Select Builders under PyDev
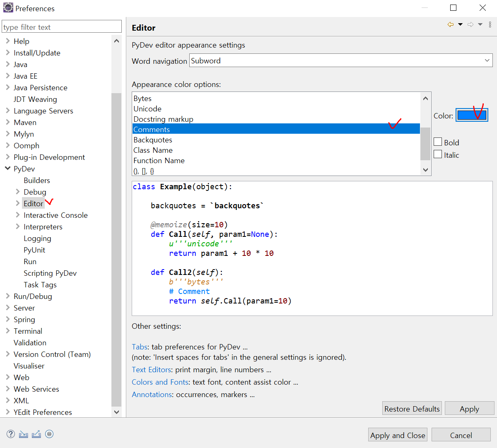497x448 pixels. (37, 180)
